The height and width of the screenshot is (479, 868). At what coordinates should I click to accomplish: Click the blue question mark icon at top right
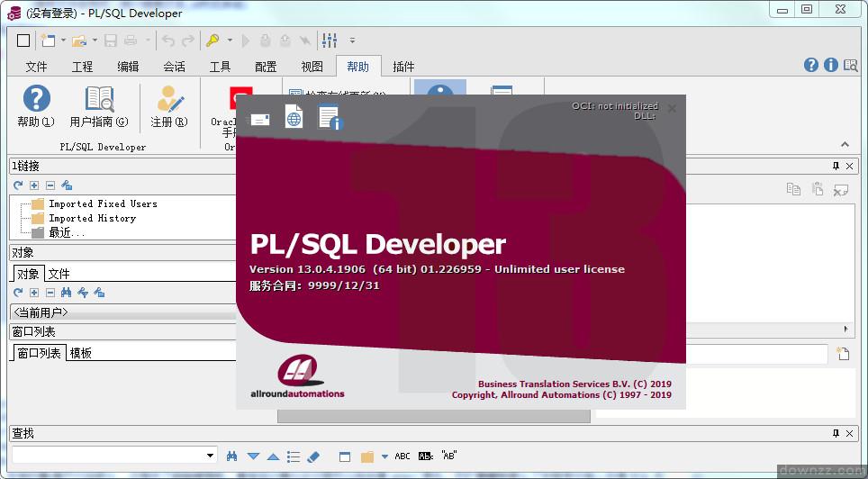[x=811, y=65]
